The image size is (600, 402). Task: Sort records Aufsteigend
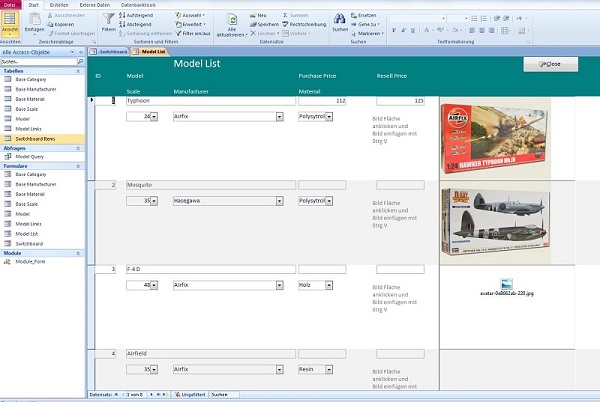136,15
